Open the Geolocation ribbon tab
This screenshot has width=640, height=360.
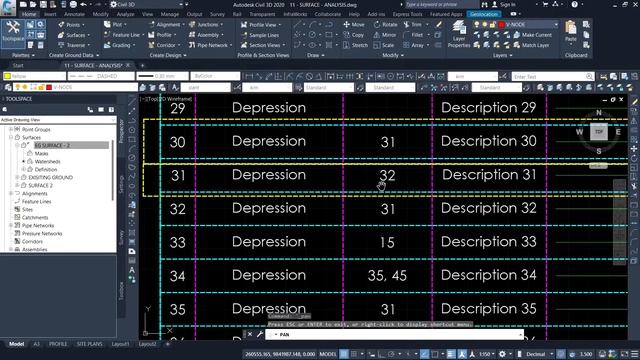pyautogui.click(x=484, y=14)
